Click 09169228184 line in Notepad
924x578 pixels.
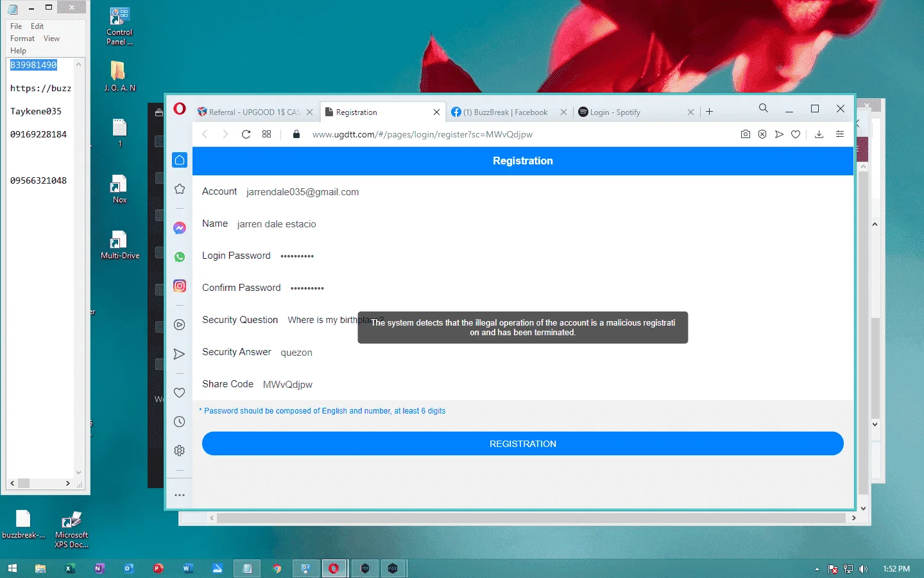(x=38, y=134)
